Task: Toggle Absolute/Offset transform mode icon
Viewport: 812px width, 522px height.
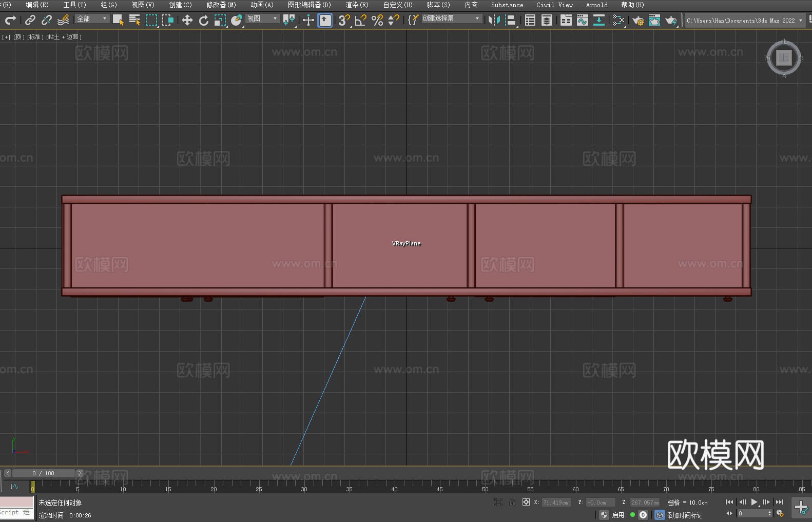Action: coord(526,502)
